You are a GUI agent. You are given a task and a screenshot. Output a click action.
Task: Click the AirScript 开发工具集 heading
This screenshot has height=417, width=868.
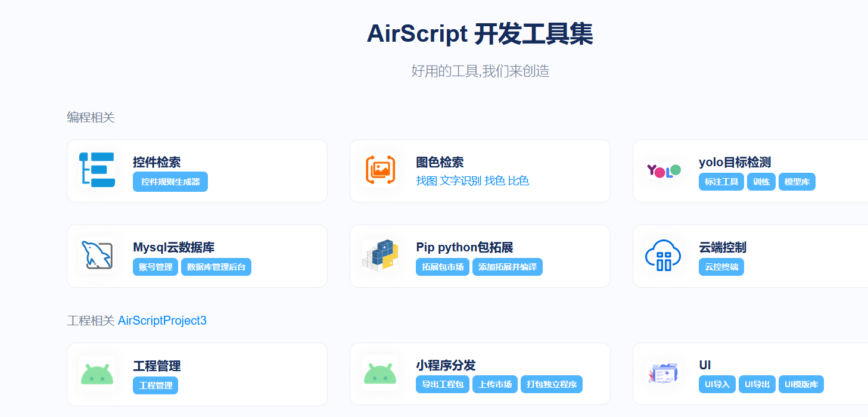tap(480, 34)
